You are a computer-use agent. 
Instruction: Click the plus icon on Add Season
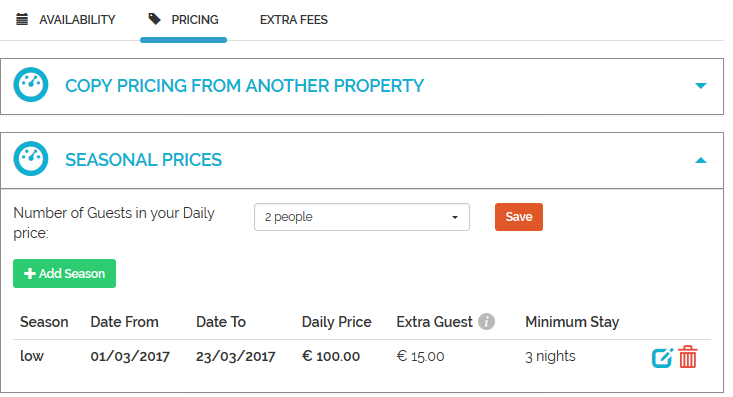coord(30,274)
